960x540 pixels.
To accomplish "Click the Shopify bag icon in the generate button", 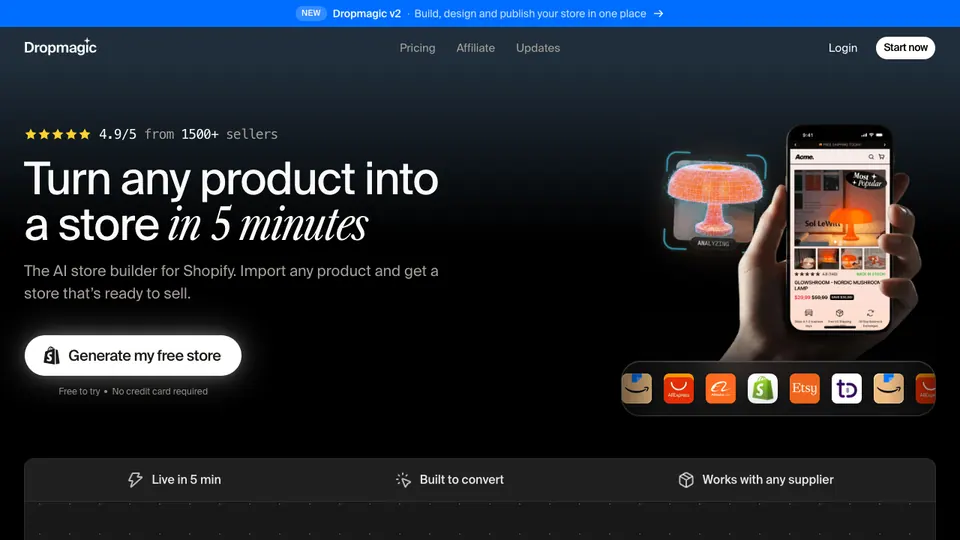I will tap(51, 355).
